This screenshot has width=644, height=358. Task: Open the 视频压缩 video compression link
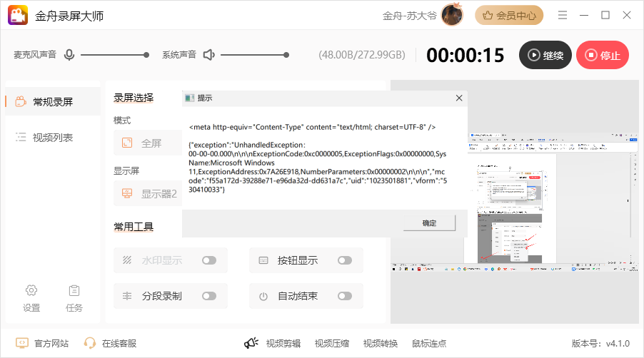[x=332, y=343]
